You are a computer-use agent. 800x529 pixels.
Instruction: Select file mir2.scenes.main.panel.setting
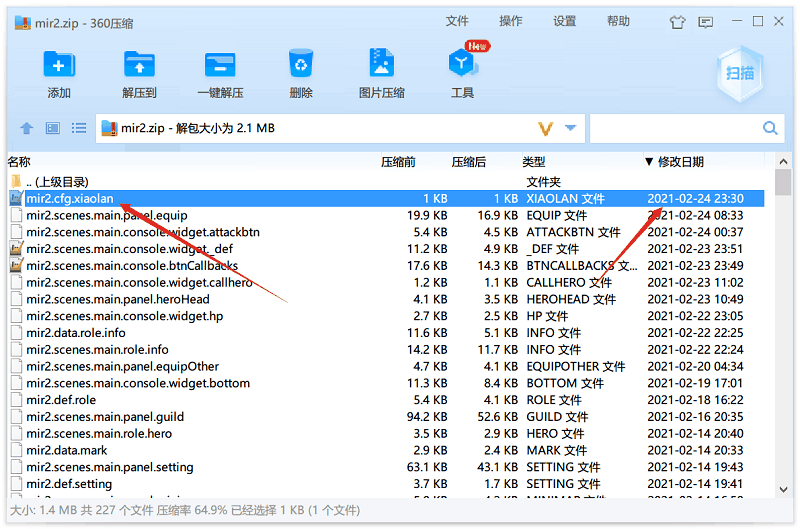coord(386,467)
